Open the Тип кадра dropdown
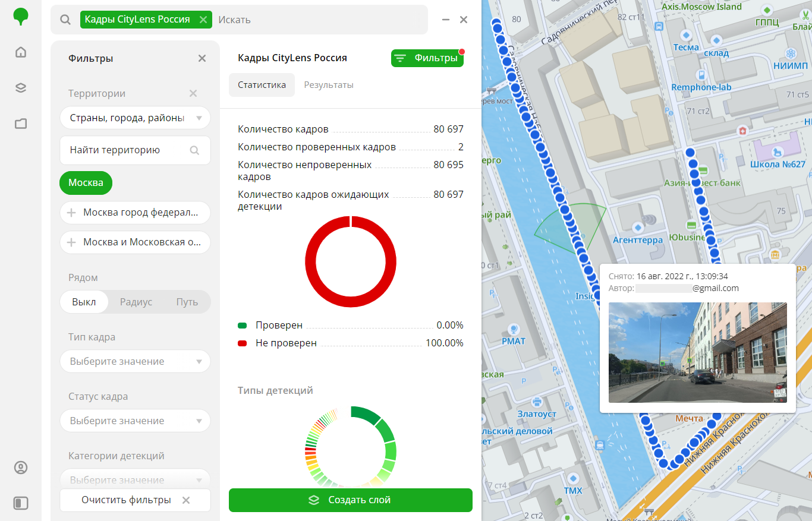Image resolution: width=812 pixels, height=521 pixels. coord(135,361)
